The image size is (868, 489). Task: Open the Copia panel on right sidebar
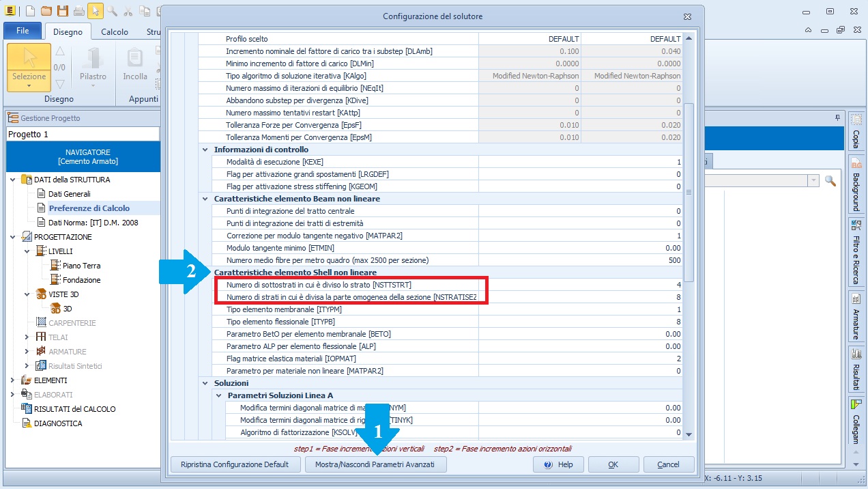[856, 131]
